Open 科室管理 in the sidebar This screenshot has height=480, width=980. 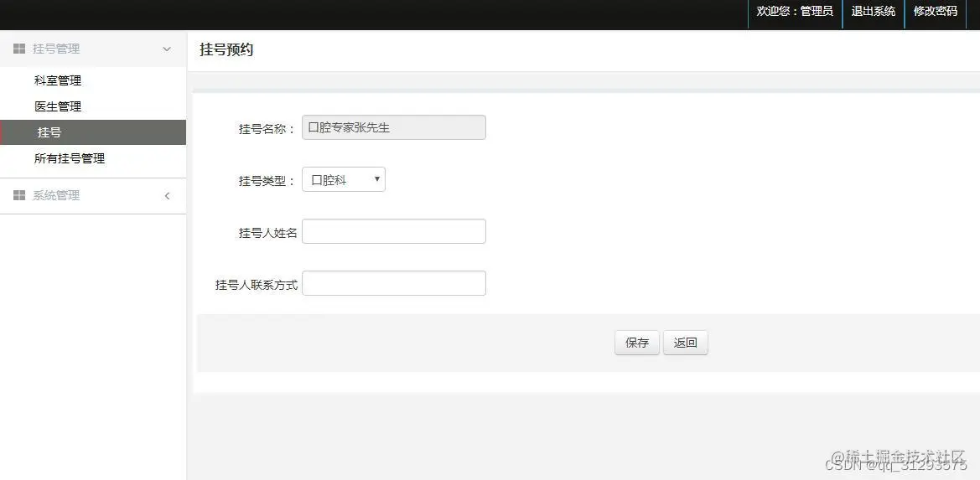click(58, 80)
